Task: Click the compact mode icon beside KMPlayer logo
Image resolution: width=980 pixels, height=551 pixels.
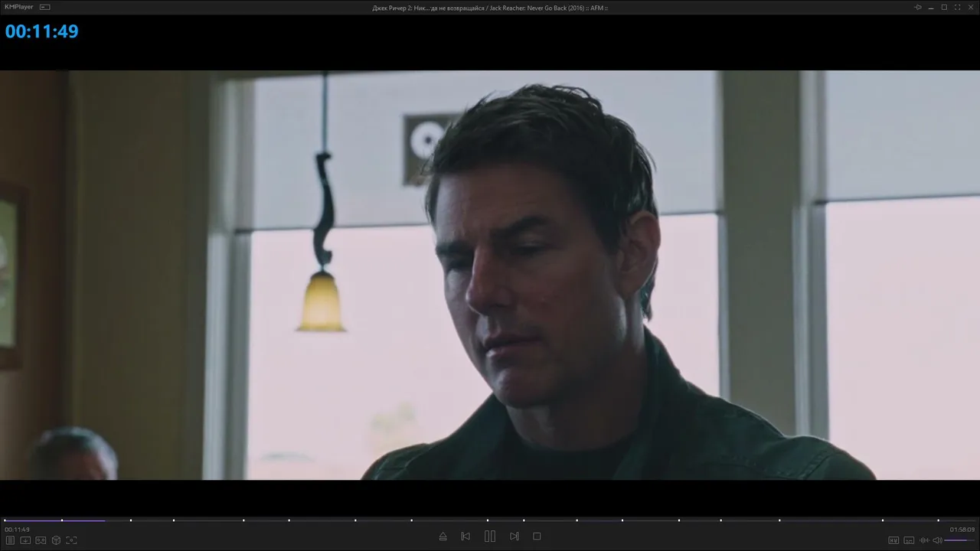Action: click(x=44, y=7)
